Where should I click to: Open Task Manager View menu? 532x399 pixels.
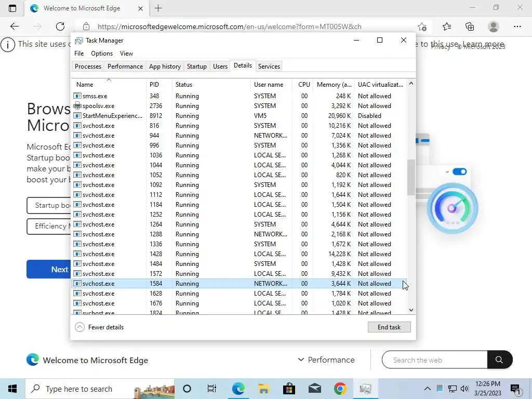126,54
